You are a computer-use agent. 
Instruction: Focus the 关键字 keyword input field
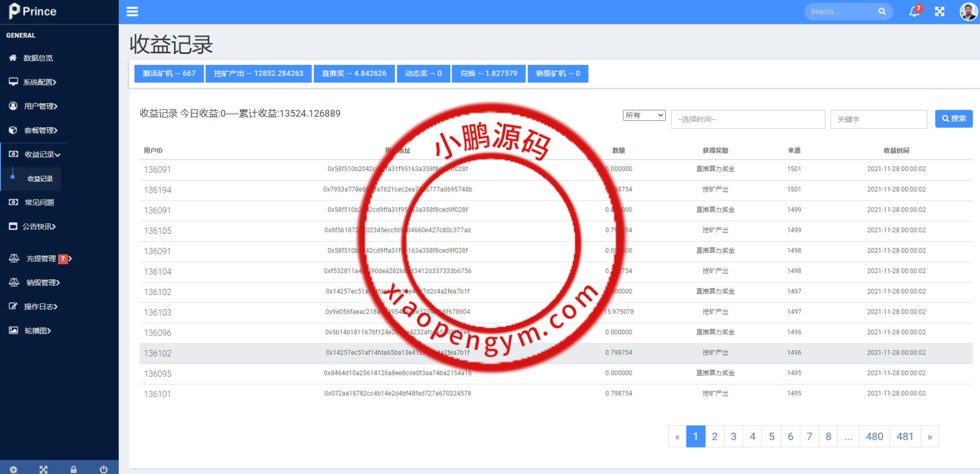tap(878, 119)
